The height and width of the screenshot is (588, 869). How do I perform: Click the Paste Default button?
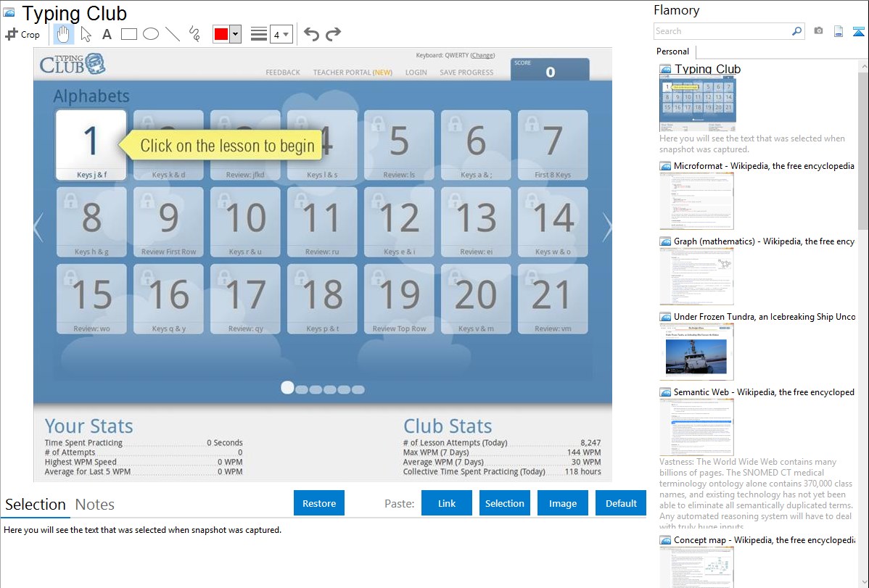point(621,503)
